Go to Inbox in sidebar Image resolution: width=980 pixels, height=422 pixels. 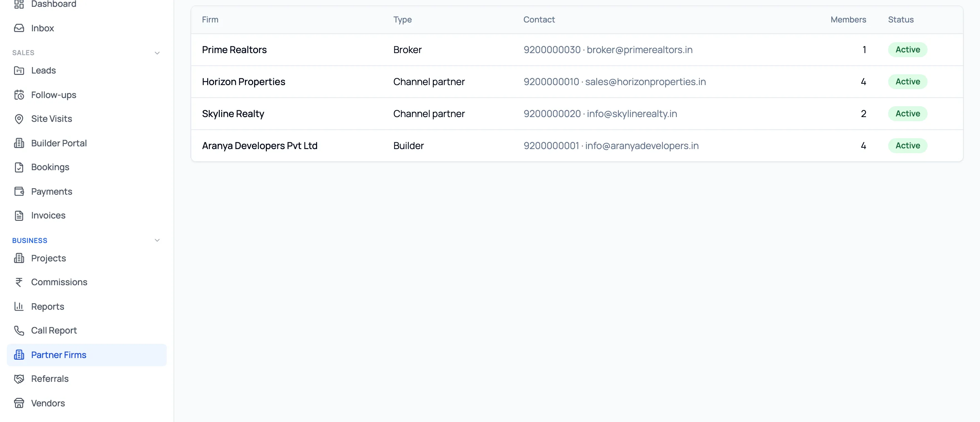tap(87, 28)
